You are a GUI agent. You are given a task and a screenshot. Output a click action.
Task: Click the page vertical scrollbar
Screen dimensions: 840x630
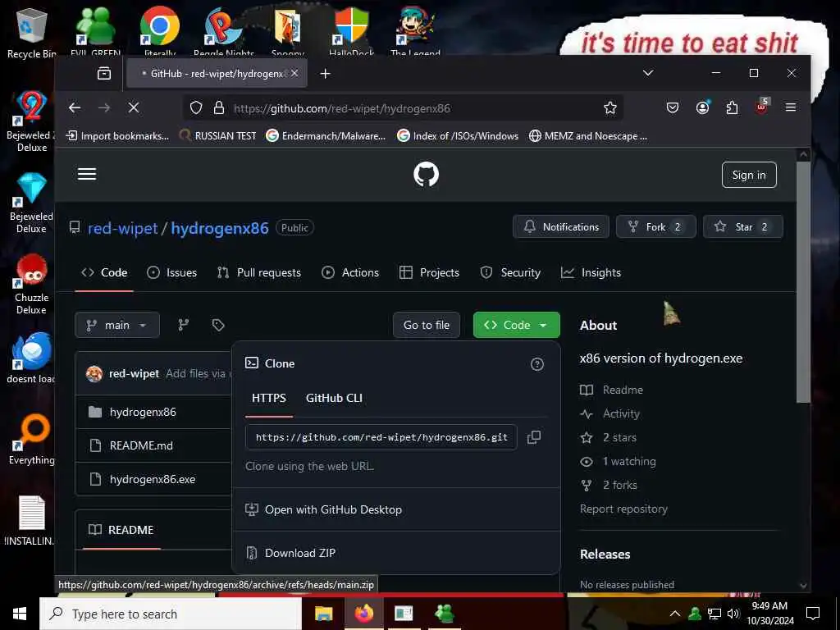pos(803,281)
